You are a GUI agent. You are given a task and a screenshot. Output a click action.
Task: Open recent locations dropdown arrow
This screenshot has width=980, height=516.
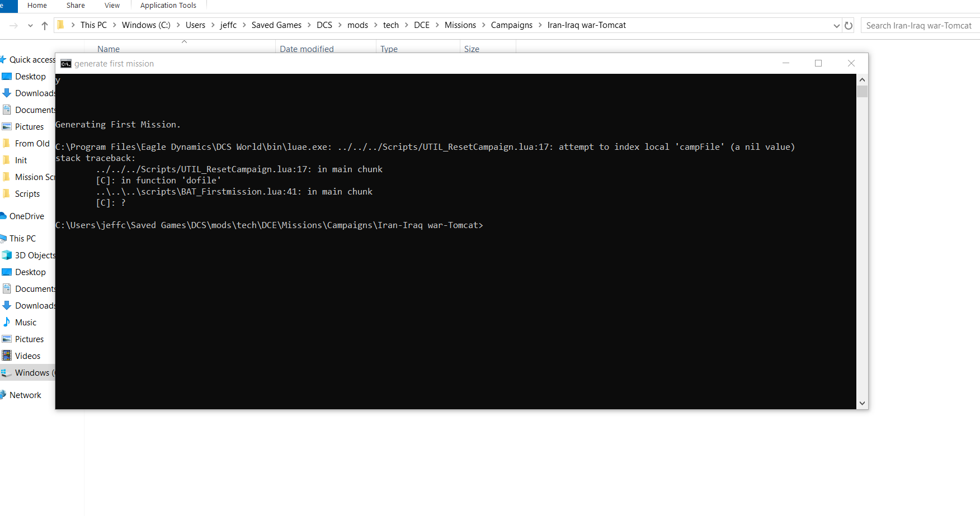[30, 26]
